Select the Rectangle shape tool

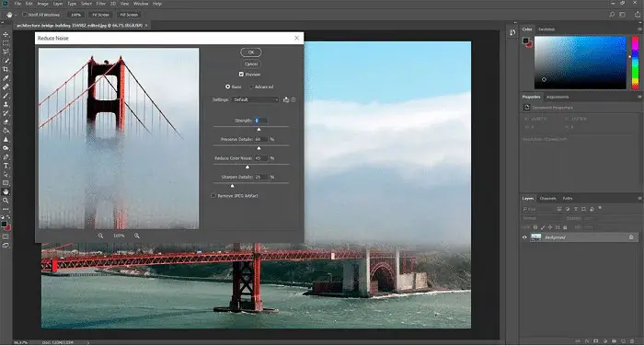[x=6, y=183]
